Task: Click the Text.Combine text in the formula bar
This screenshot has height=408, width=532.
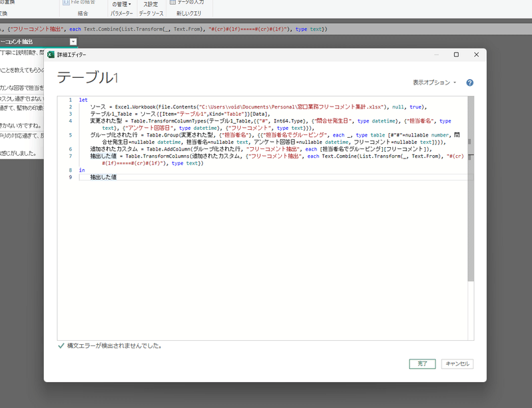Action: click(x=100, y=29)
